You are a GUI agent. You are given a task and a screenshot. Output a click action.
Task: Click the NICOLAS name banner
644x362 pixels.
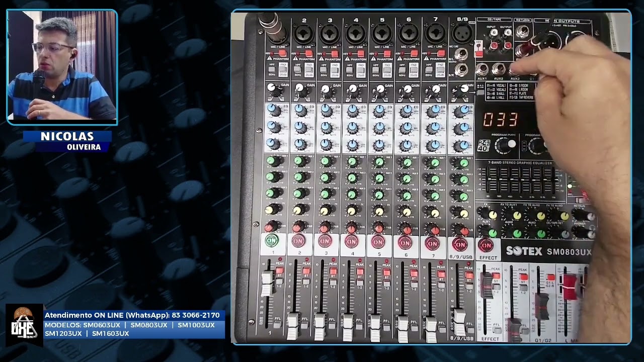point(67,136)
